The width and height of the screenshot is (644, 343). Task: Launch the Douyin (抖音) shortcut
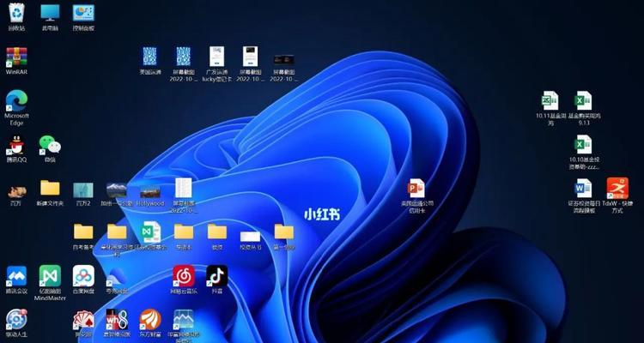pos(217,276)
